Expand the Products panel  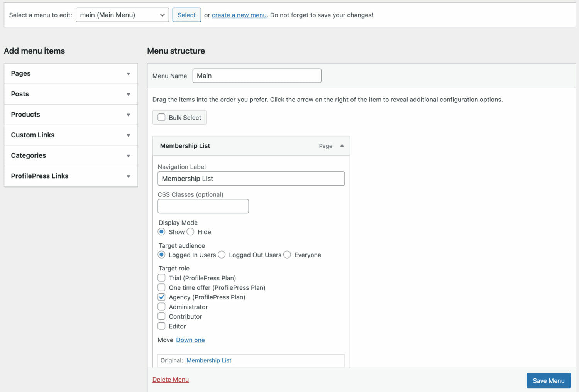click(71, 115)
